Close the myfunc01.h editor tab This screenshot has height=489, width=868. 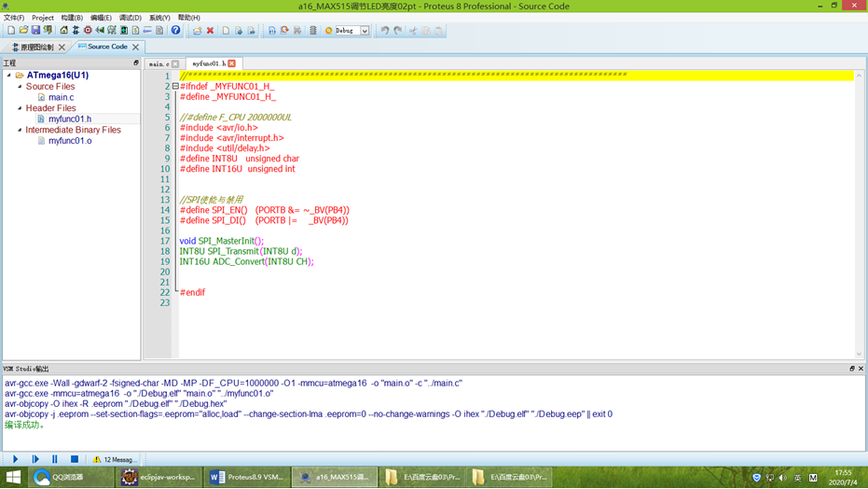click(x=232, y=63)
